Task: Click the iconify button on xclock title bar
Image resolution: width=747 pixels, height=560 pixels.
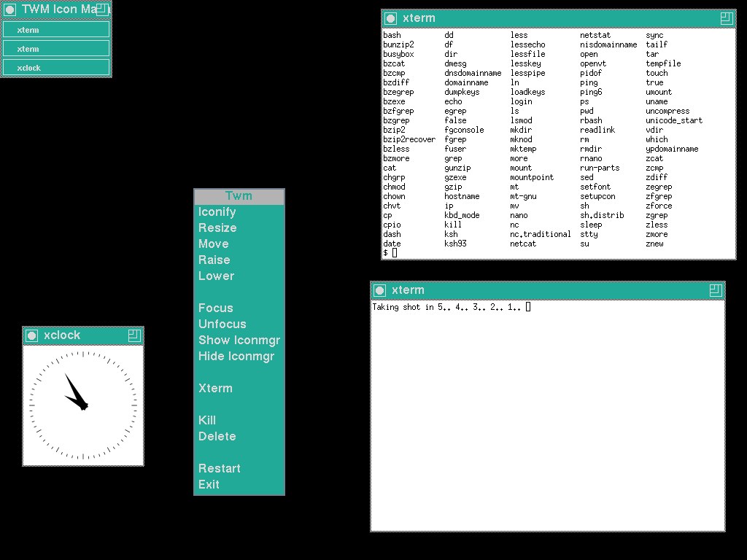Action: [x=31, y=335]
